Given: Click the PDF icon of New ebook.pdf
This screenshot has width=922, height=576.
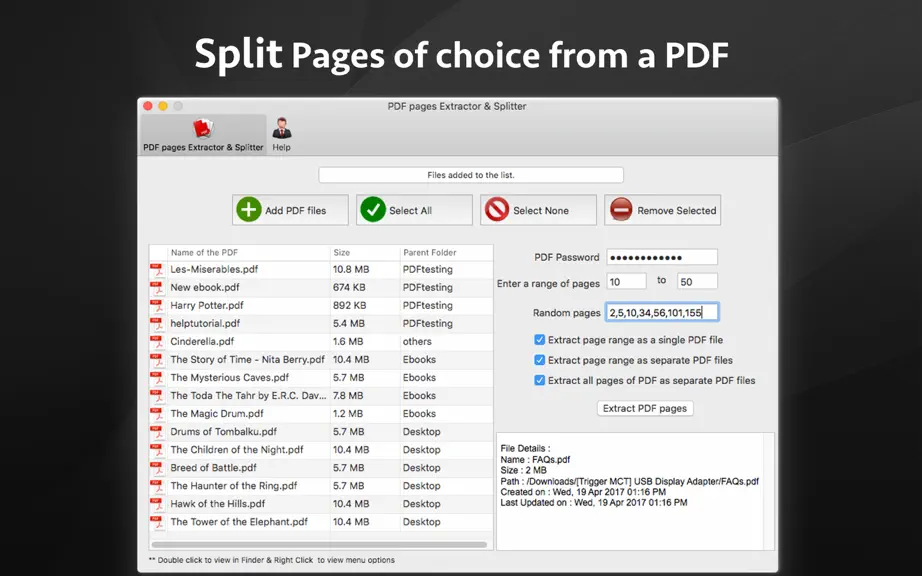Looking at the screenshot, I should pyautogui.click(x=157, y=287).
